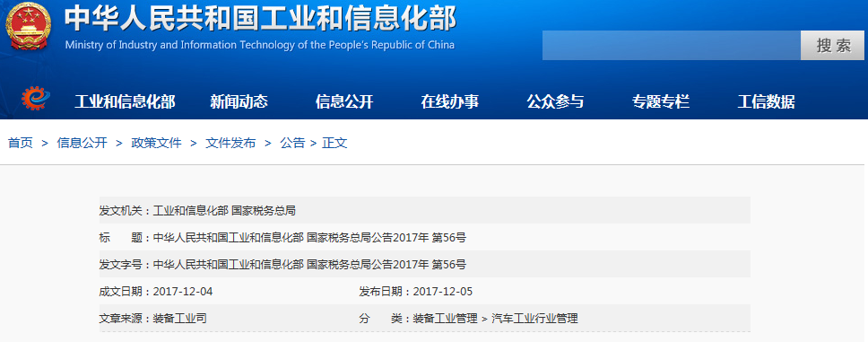The image size is (868, 342).
Task: Click 文件发布 breadcrumb link
Action: pos(230,143)
